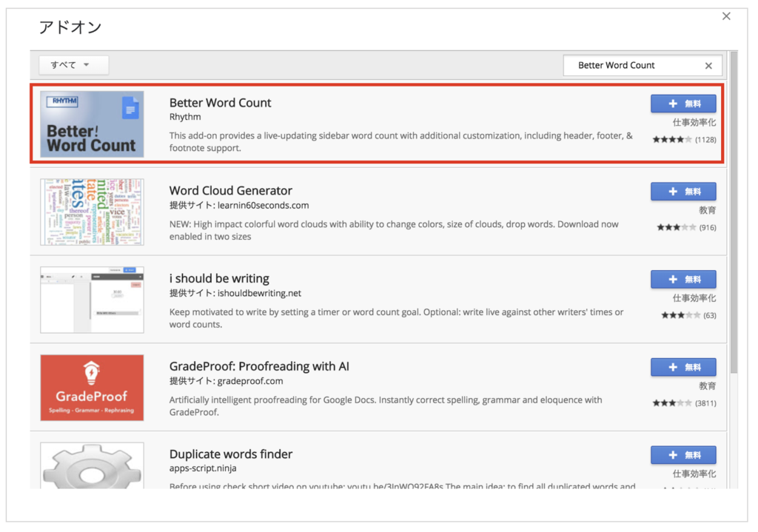
Task: Open the Word Cloud Generator thumbnail
Action: (92, 212)
